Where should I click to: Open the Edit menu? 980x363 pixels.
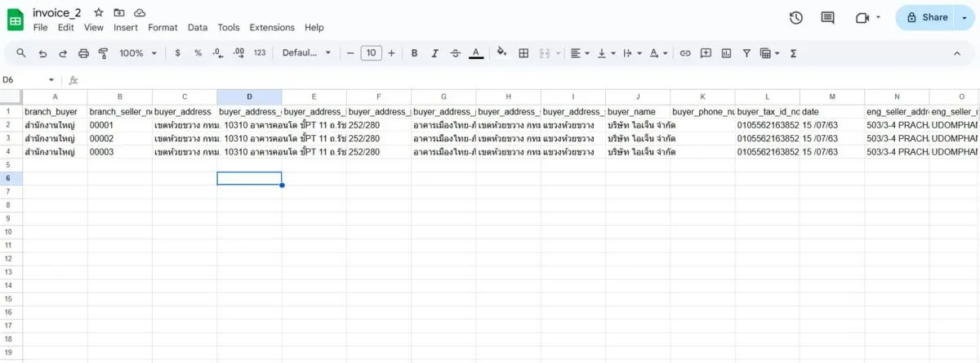(66, 27)
